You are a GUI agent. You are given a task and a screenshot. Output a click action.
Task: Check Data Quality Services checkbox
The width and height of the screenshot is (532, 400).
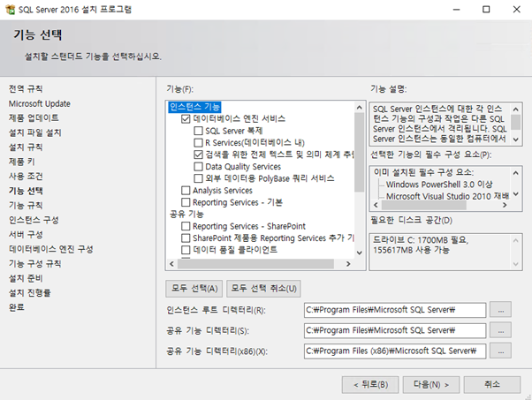point(198,166)
